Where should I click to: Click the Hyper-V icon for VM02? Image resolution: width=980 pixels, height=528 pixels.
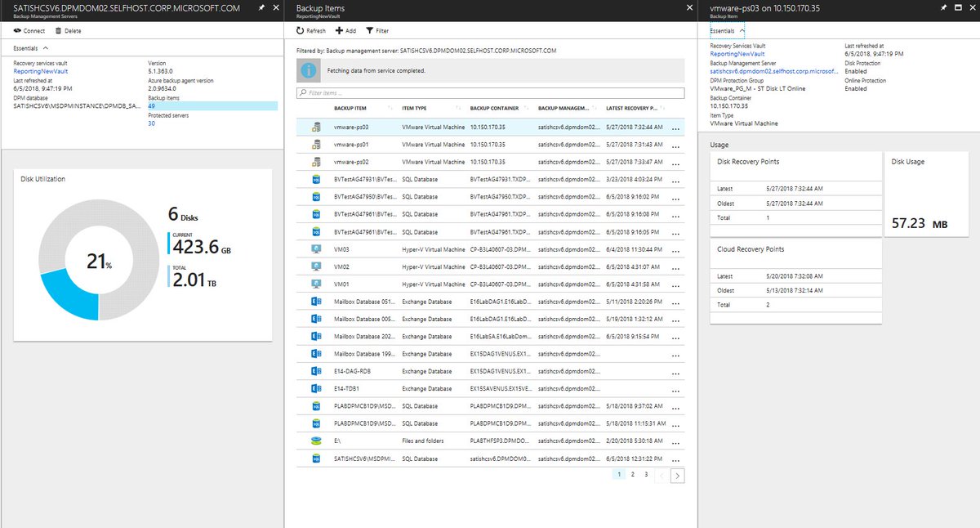point(316,266)
